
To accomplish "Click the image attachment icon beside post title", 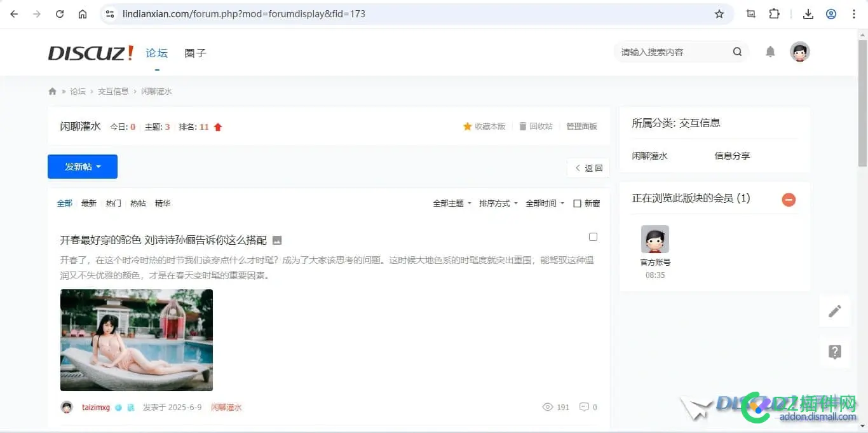I will point(277,240).
